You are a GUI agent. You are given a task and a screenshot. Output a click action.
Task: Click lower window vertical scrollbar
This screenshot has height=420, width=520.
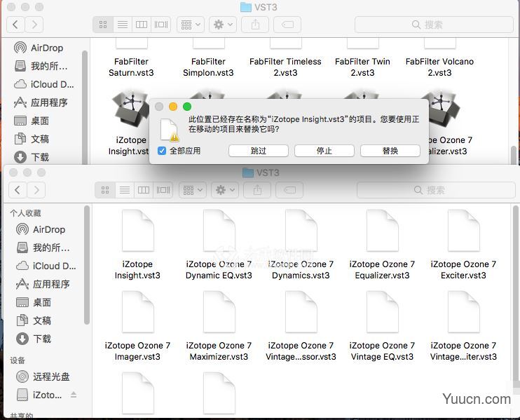click(x=515, y=295)
